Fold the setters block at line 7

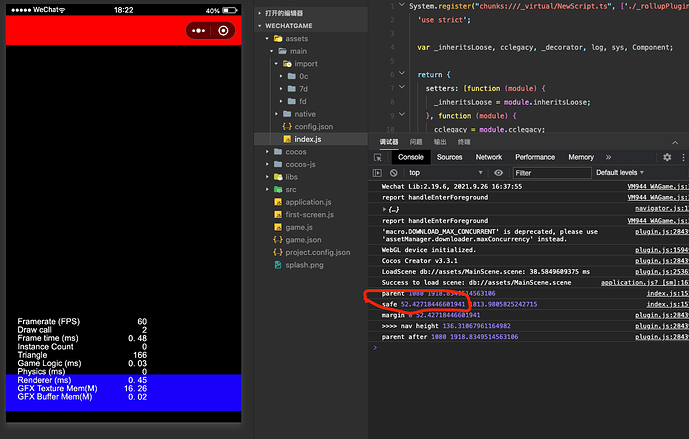pos(402,87)
